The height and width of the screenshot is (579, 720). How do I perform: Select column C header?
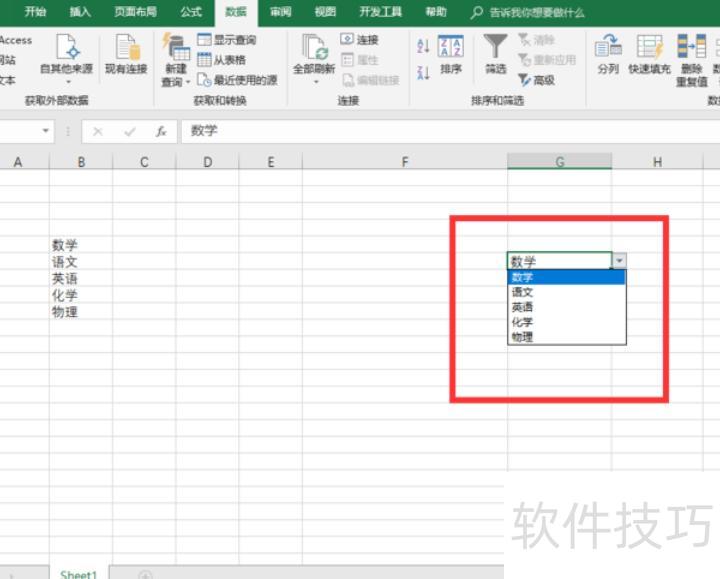(x=144, y=162)
